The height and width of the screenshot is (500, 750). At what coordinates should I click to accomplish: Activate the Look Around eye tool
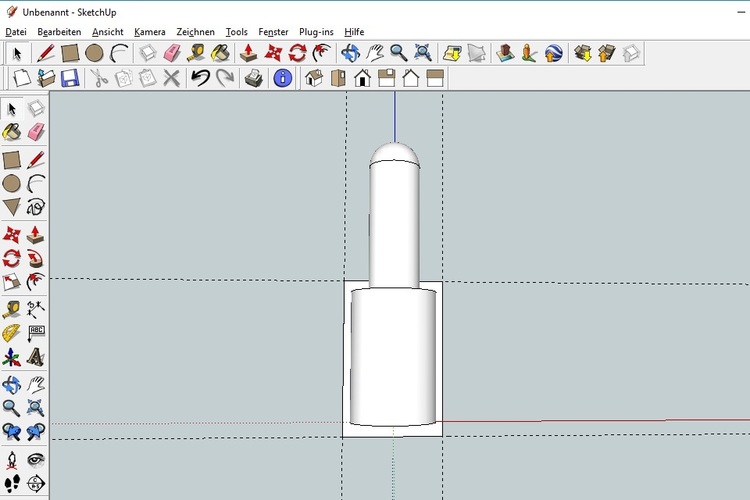(36, 460)
